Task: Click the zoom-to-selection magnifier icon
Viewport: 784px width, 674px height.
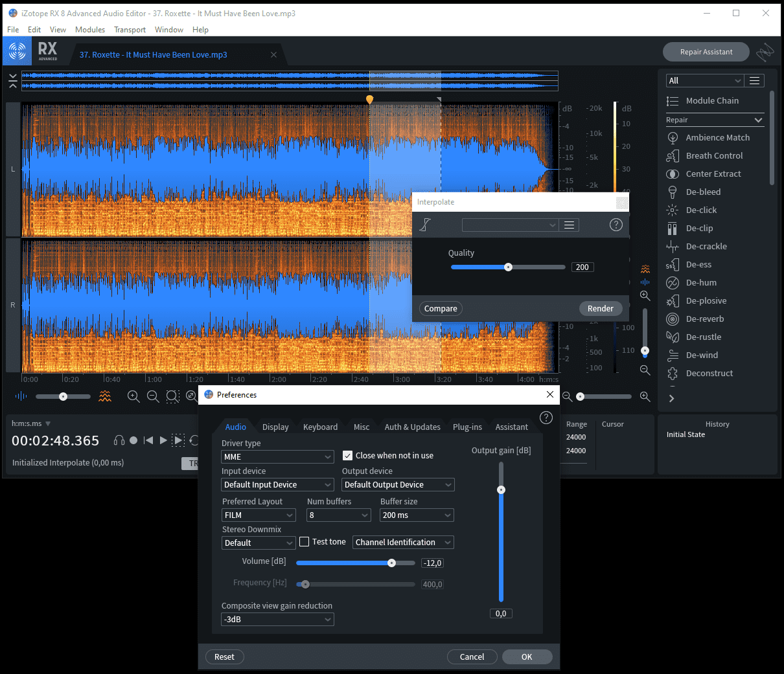Action: coord(172,396)
